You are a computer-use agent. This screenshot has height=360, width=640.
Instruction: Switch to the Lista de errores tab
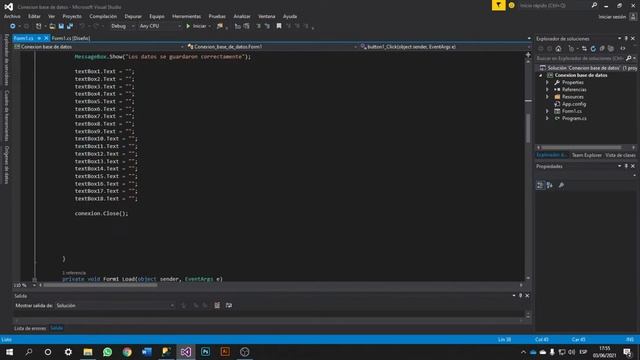pyautogui.click(x=30, y=328)
